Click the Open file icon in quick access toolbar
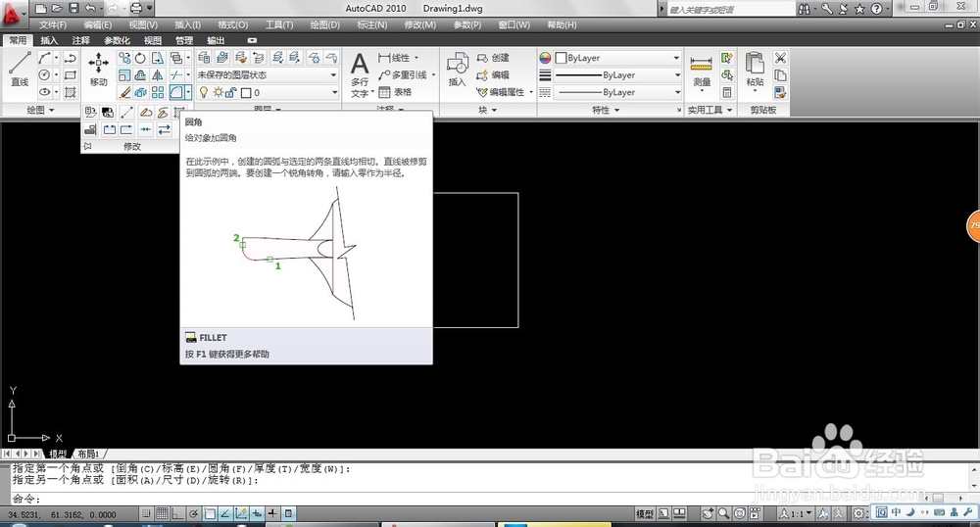980x527 pixels. (x=57, y=8)
